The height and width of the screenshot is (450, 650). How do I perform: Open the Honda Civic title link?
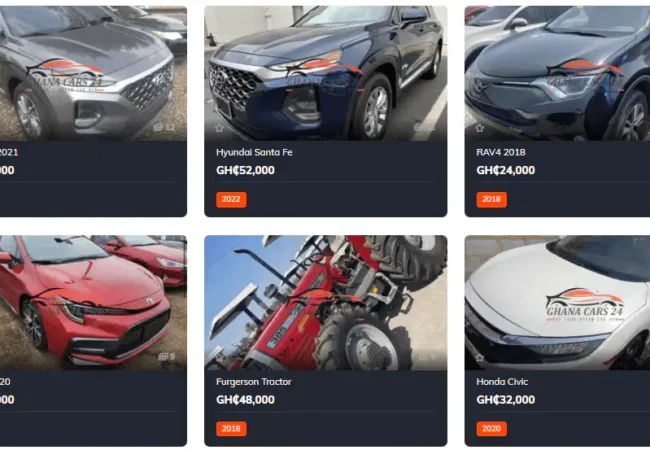pos(502,382)
